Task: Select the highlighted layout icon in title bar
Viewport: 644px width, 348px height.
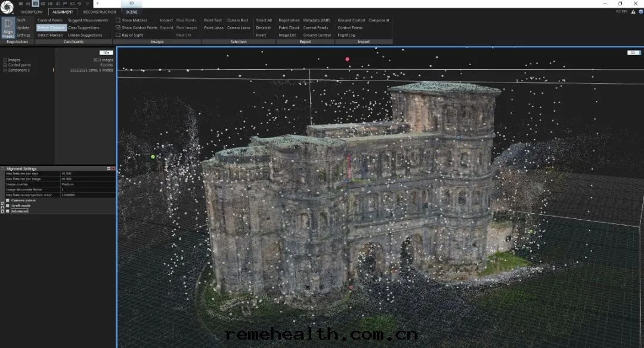Action: [35, 4]
